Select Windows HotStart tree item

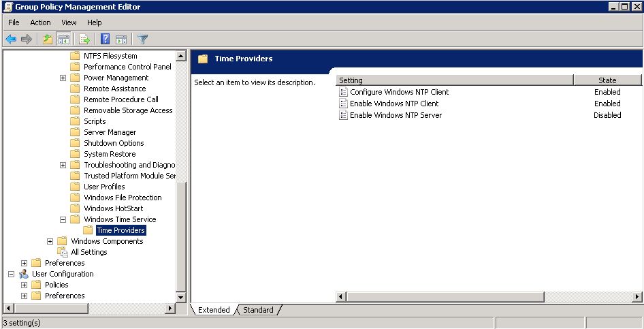(114, 208)
